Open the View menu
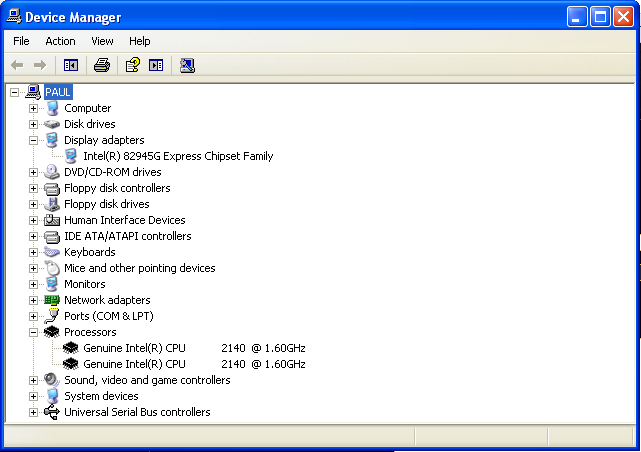 [x=102, y=41]
